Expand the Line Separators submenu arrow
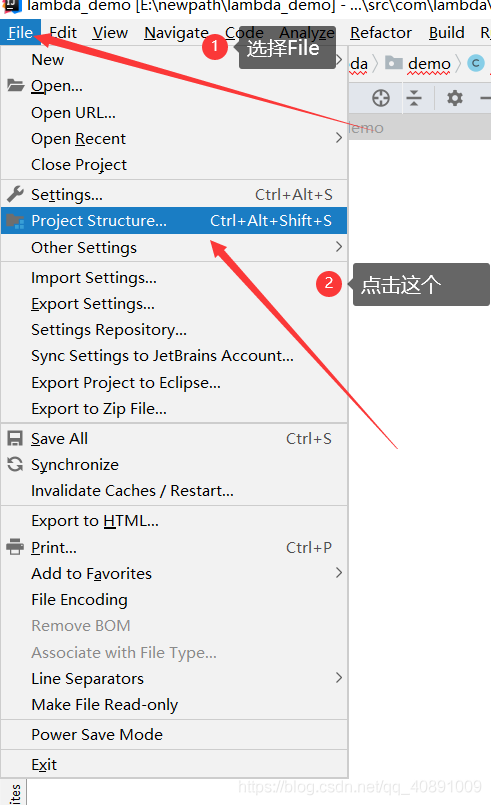Image resolution: width=491 pixels, height=805 pixels. [338, 678]
